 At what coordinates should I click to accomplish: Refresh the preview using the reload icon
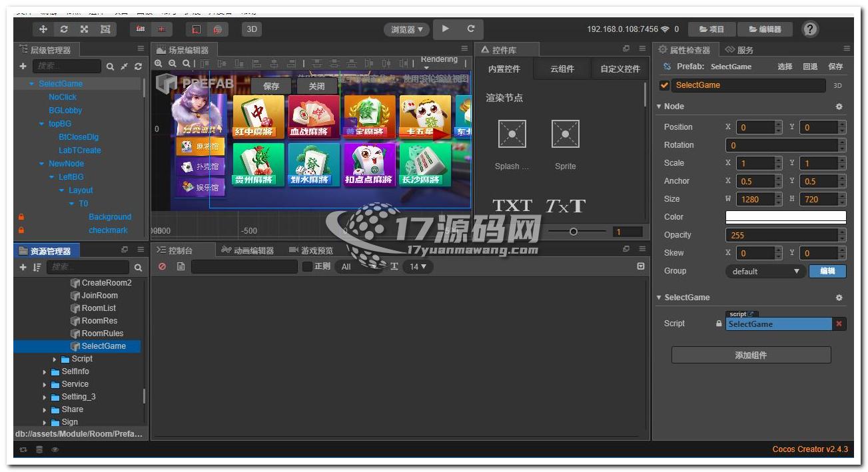[471, 29]
